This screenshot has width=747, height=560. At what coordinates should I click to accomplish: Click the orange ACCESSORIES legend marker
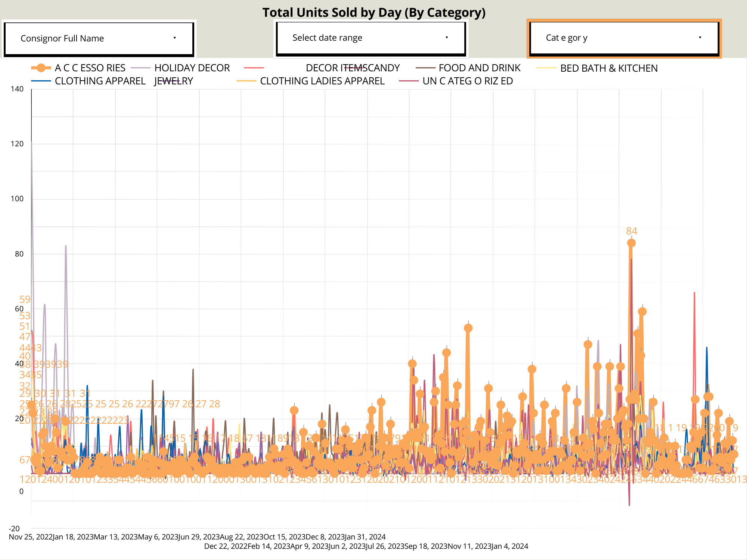tap(41, 68)
